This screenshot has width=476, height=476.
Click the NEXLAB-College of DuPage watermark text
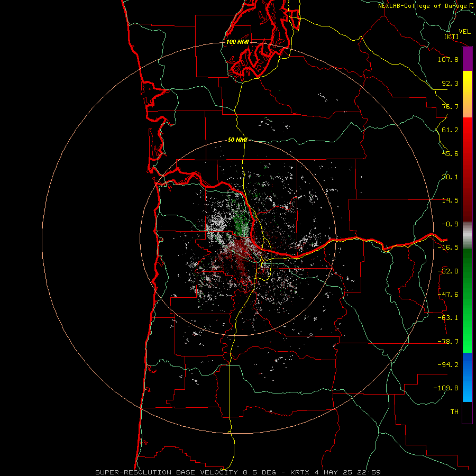[426, 6]
